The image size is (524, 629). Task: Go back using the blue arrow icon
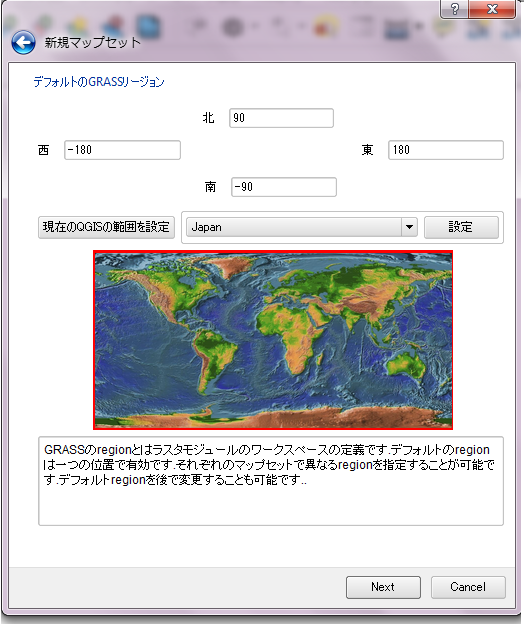pos(23,43)
